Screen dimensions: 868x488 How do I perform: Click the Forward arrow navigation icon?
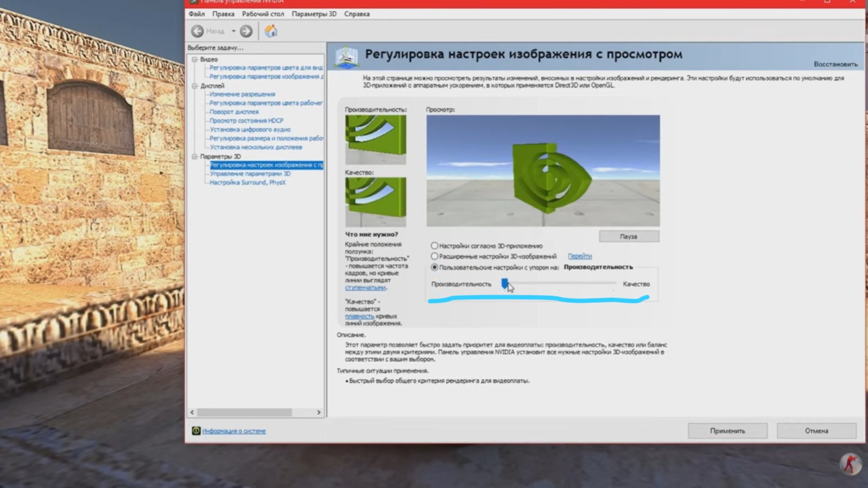246,31
